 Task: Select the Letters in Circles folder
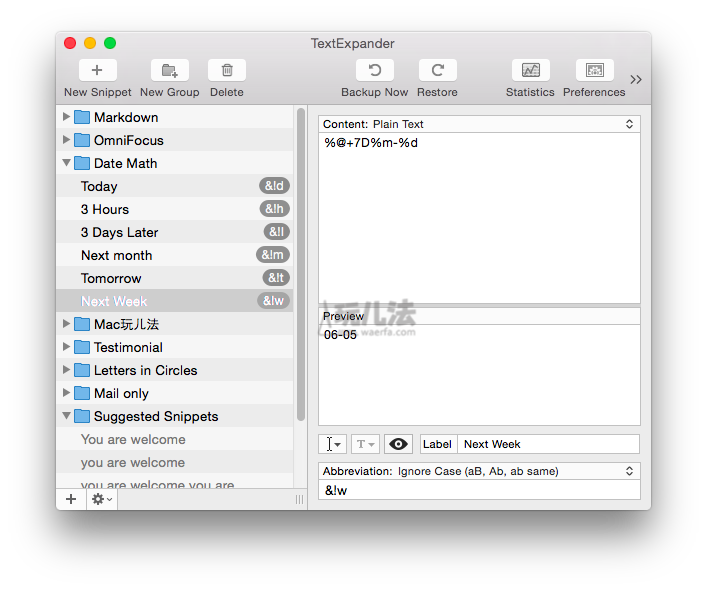point(175,370)
